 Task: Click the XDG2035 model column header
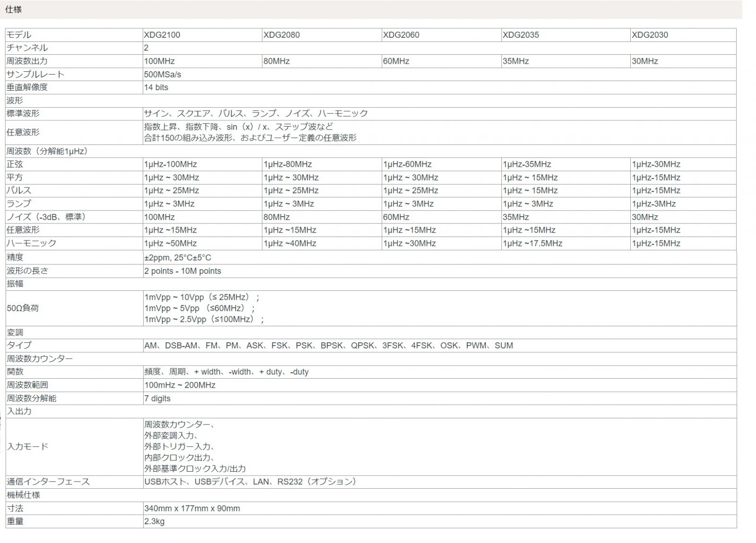[x=521, y=35]
